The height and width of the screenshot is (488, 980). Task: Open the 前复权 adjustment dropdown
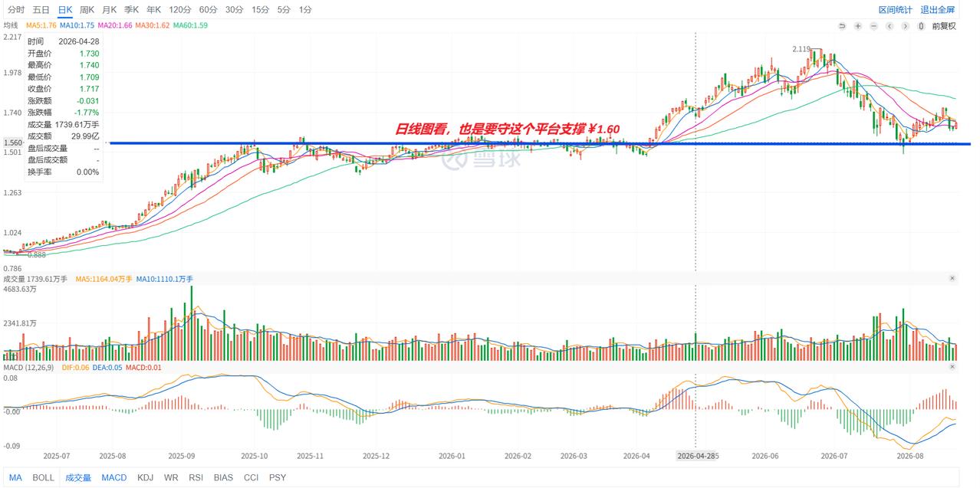(x=944, y=26)
